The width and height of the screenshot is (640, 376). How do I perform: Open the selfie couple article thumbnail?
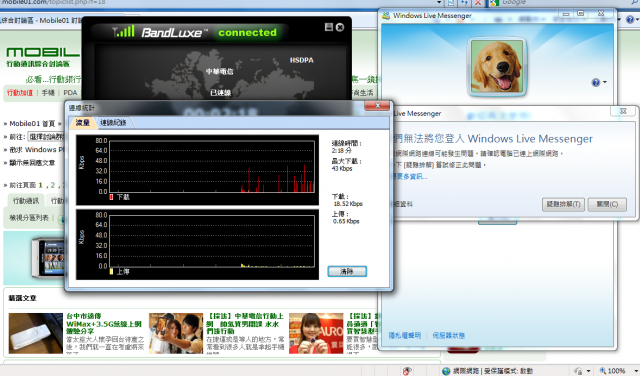point(176,333)
